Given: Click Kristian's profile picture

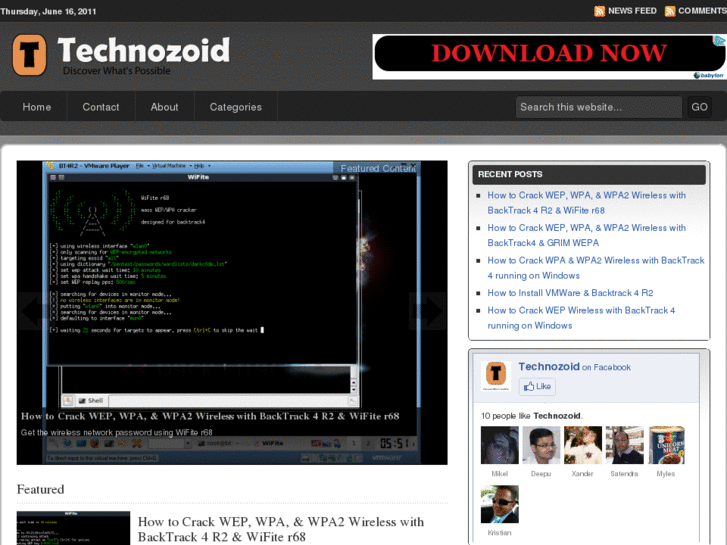Looking at the screenshot, I should [x=499, y=504].
